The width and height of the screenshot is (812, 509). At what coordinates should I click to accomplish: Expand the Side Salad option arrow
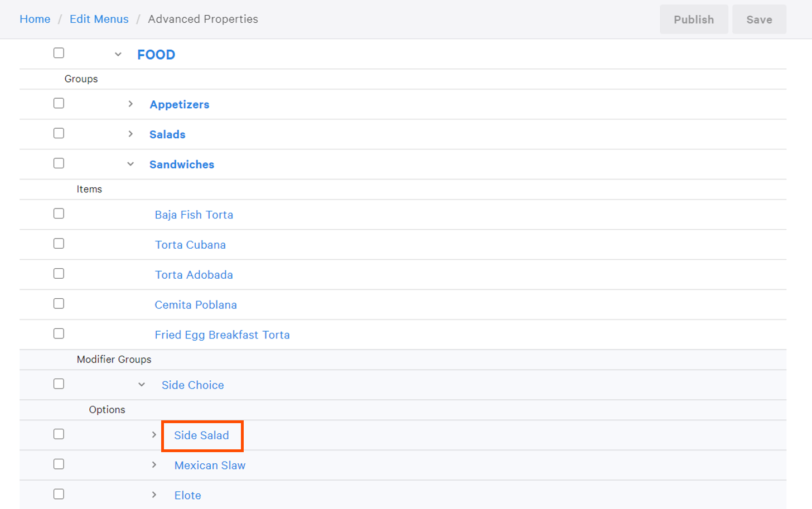[x=154, y=435]
